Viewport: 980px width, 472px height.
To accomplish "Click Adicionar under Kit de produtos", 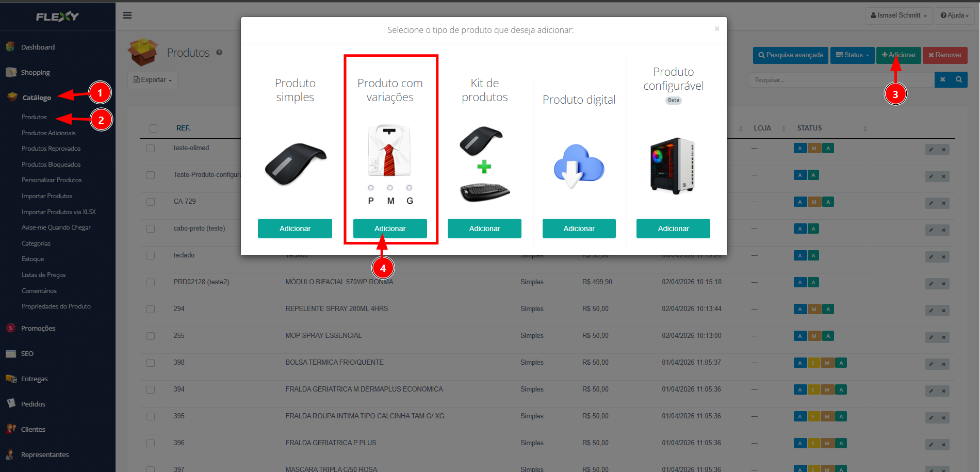I will click(x=484, y=229).
